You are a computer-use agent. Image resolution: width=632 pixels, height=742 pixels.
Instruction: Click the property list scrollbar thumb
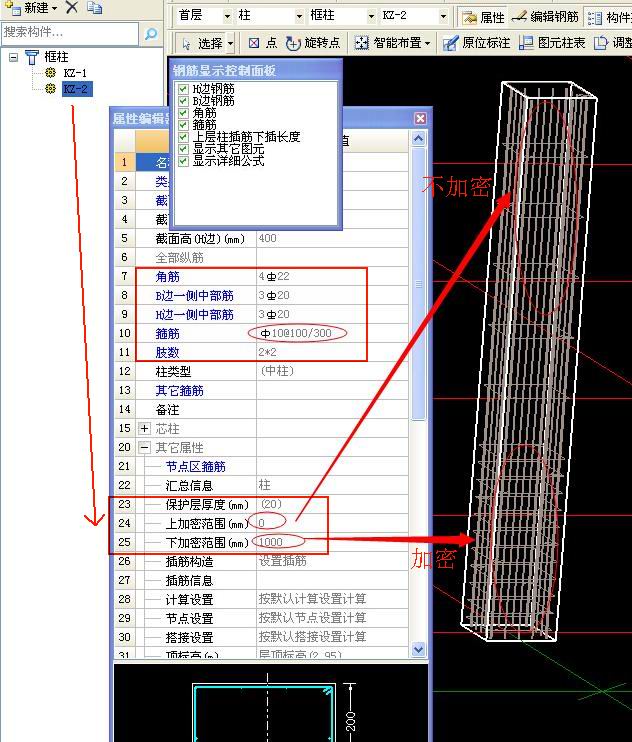419,284
